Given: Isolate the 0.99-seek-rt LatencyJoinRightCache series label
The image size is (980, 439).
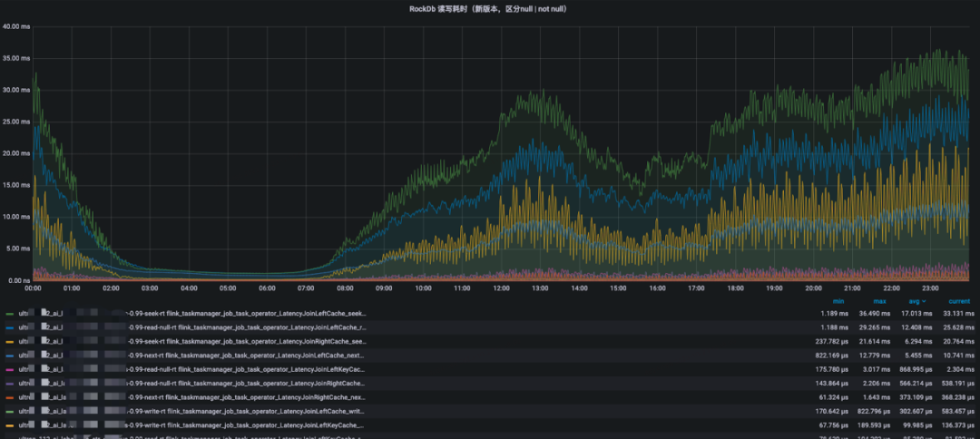Looking at the screenshot, I should coord(192,342).
